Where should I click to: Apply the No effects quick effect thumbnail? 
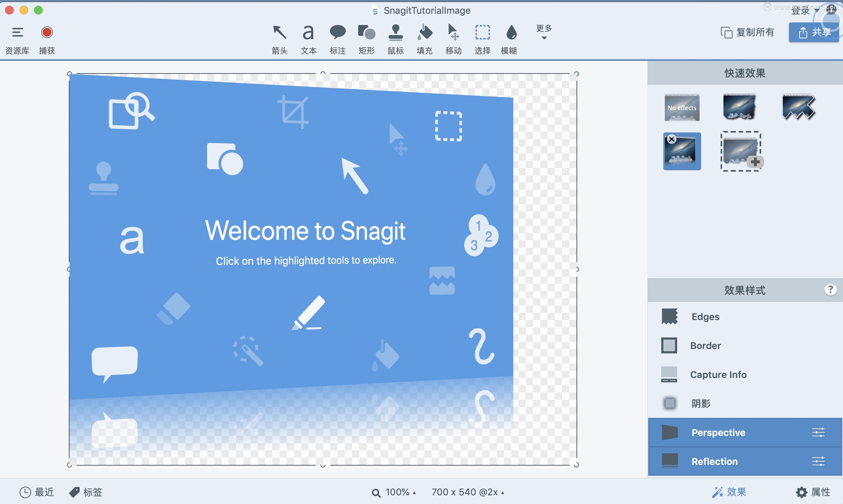point(682,107)
